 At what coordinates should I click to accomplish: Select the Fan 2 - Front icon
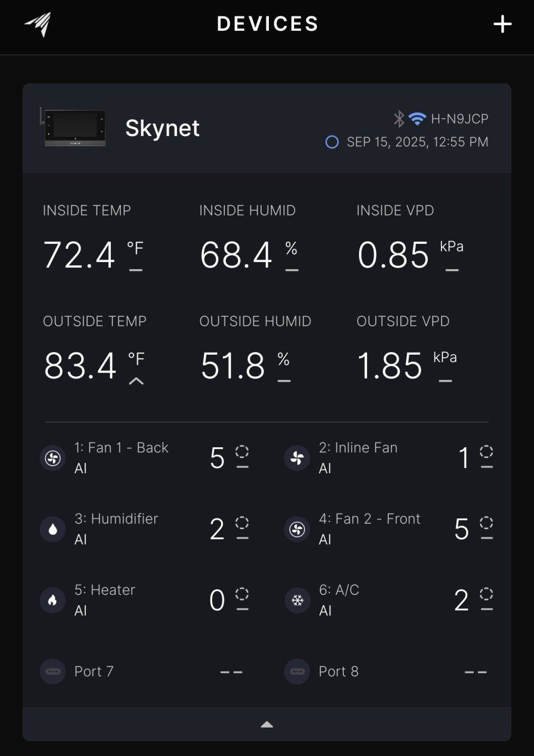click(x=297, y=529)
